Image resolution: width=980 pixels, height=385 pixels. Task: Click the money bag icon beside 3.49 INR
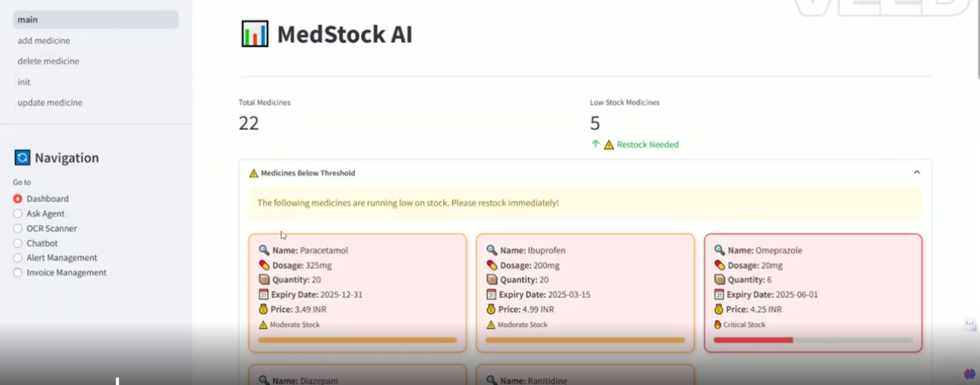point(264,310)
